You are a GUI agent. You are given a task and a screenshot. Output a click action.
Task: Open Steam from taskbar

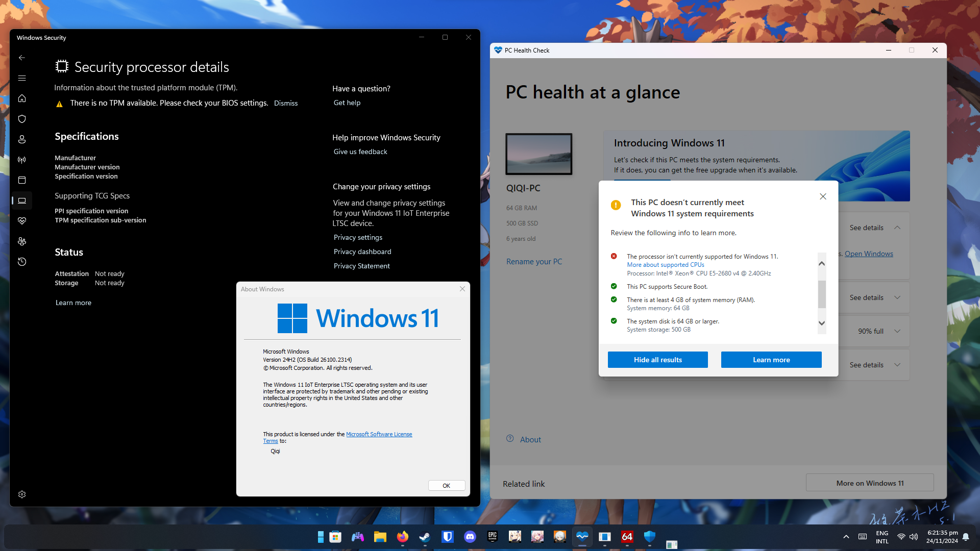(425, 537)
